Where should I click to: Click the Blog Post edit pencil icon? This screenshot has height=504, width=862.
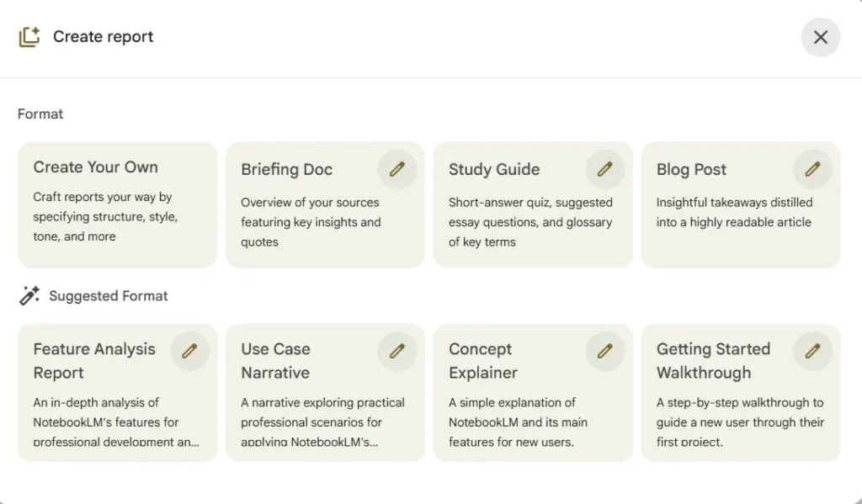[x=812, y=169]
